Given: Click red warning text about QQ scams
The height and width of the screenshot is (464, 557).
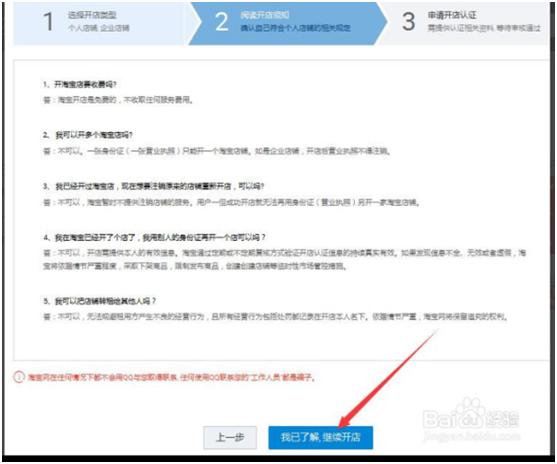Looking at the screenshot, I should coord(171,377).
